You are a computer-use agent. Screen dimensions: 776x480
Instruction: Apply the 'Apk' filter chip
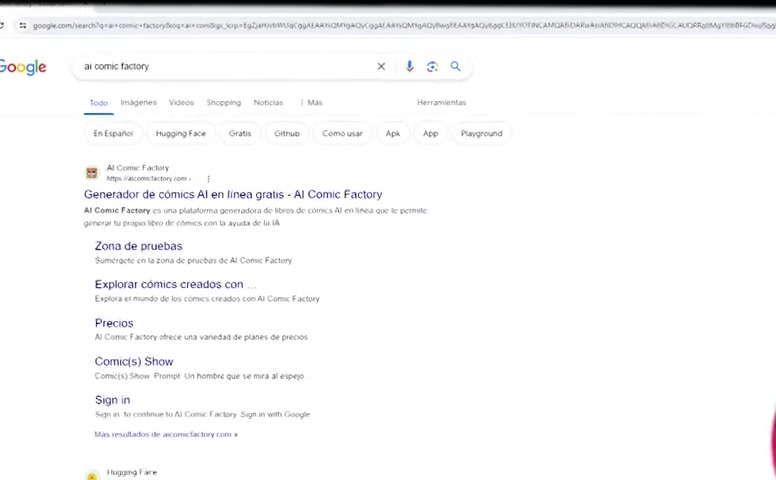click(x=393, y=134)
